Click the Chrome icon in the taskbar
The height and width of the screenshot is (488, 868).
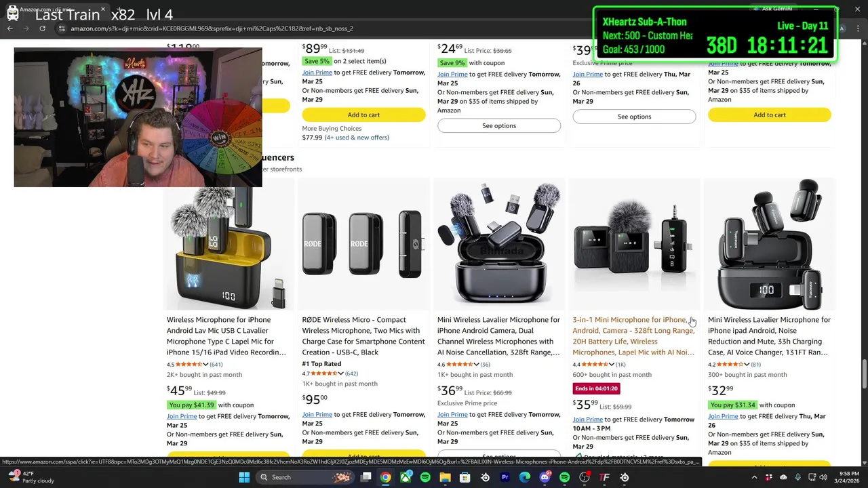point(385,477)
